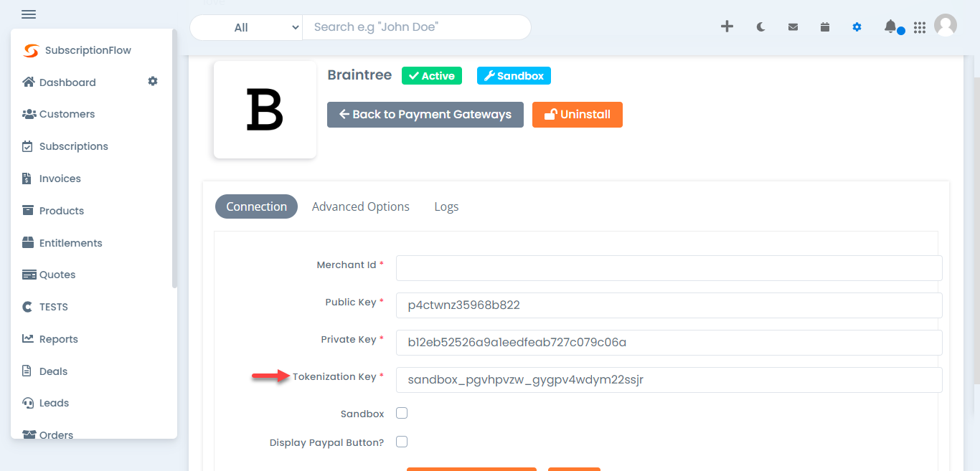Click the Quotes card icon
980x471 pixels.
pos(29,275)
